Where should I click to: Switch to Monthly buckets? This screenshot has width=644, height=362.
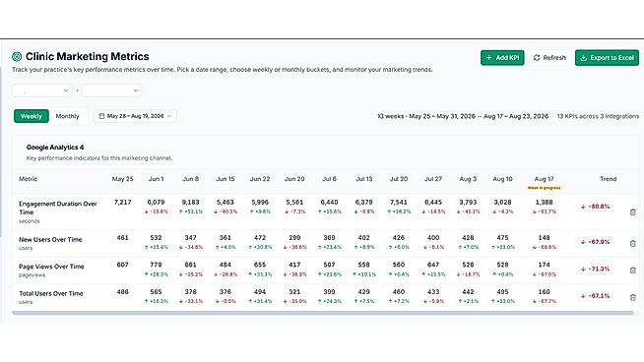[67, 116]
